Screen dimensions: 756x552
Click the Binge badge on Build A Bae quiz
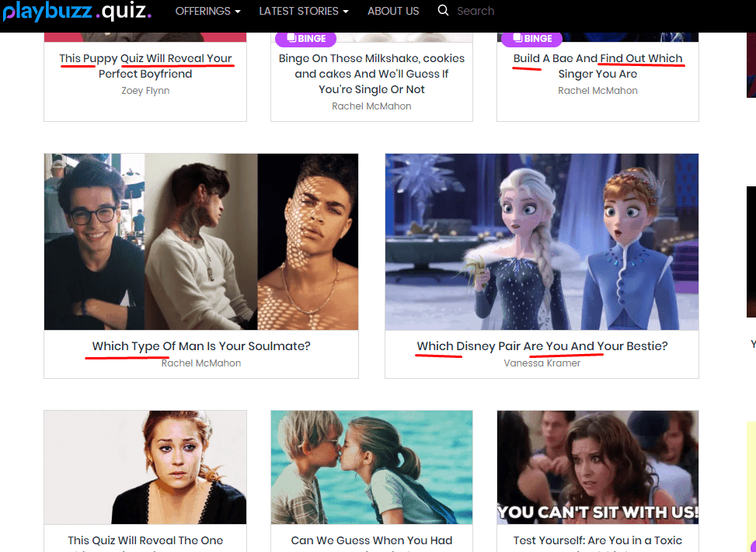(531, 39)
